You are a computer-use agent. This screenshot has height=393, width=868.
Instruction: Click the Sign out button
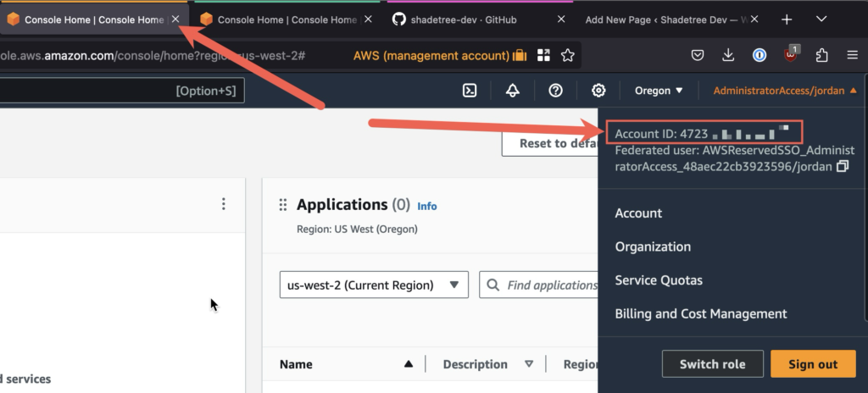coord(812,364)
